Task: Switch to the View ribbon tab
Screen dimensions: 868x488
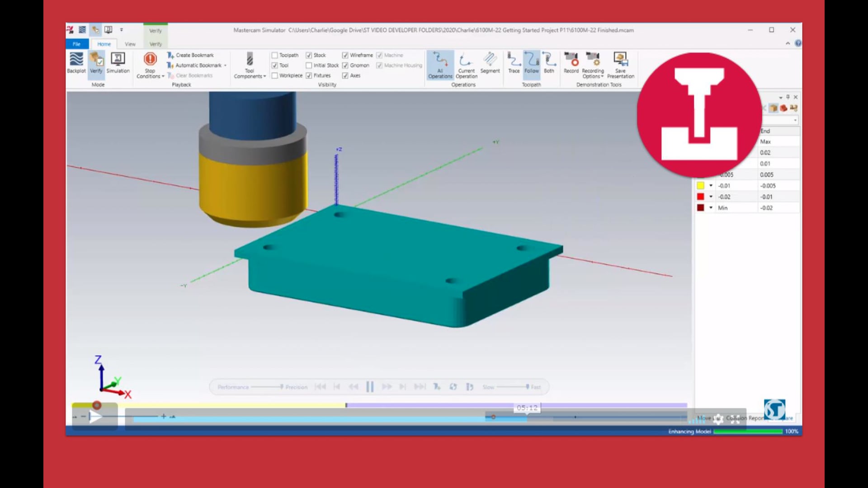Action: pyautogui.click(x=130, y=44)
